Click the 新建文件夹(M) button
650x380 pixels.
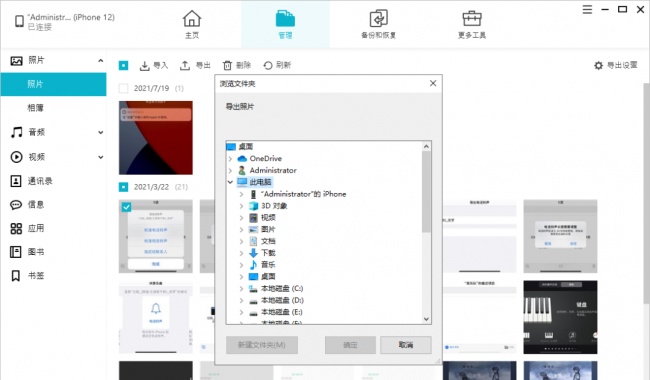pyautogui.click(x=262, y=345)
